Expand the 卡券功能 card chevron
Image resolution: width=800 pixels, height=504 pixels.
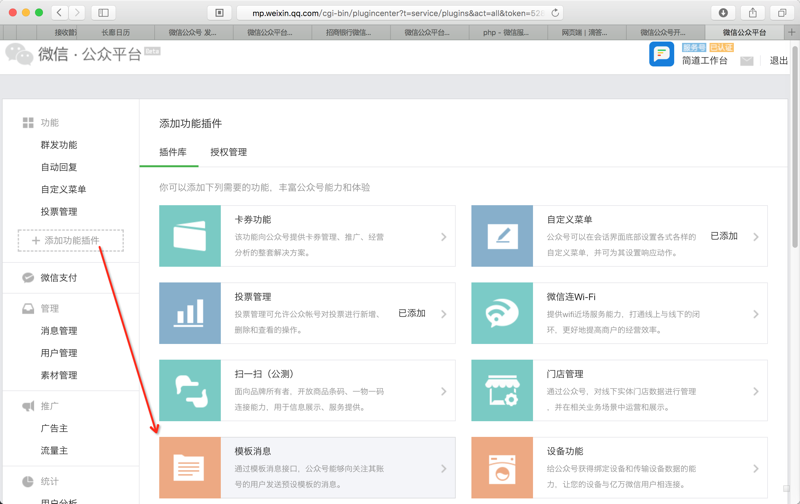(x=443, y=237)
